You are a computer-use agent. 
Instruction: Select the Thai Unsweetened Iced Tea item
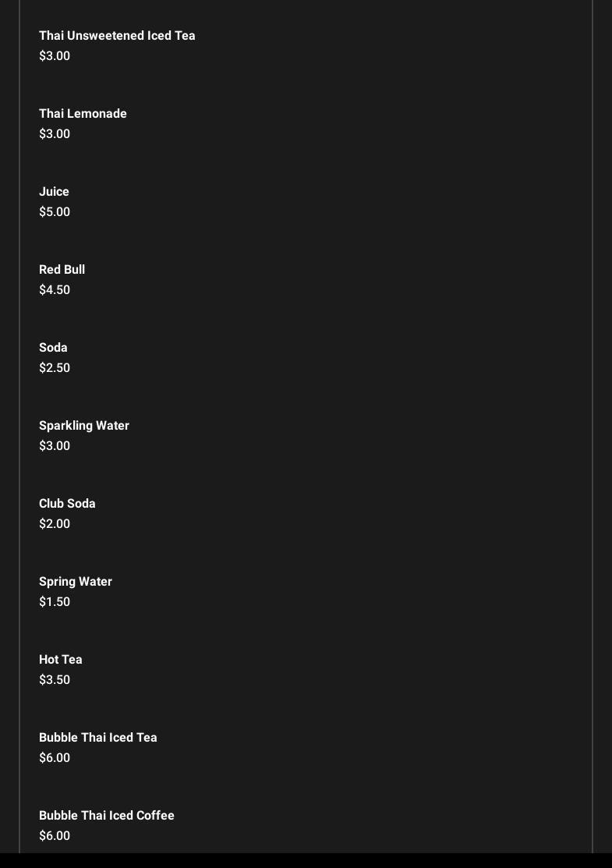[x=117, y=36]
